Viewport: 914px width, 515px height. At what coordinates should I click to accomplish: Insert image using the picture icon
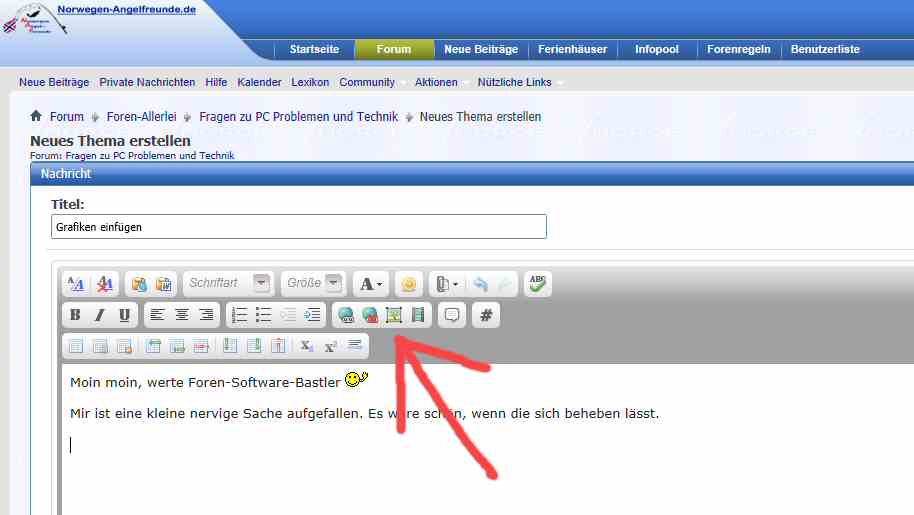coord(394,315)
